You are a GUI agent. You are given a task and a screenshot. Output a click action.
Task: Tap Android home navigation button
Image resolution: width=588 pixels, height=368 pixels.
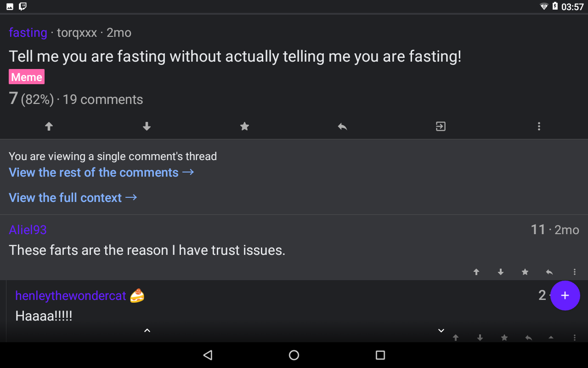click(x=294, y=355)
